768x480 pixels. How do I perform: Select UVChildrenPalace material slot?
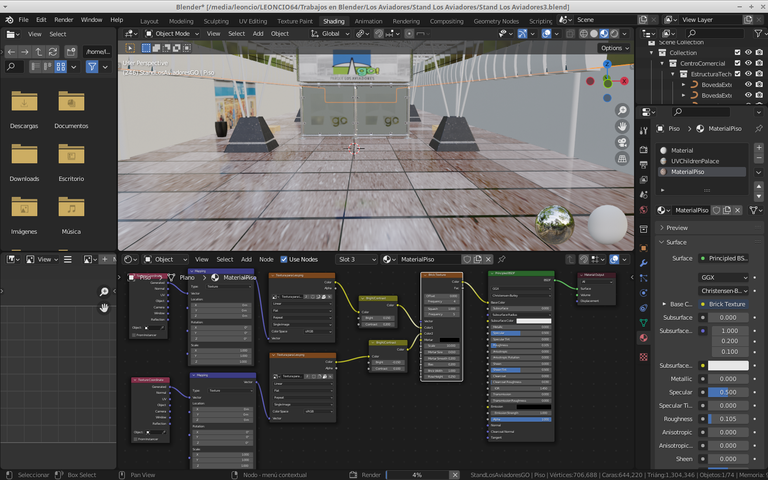point(701,161)
